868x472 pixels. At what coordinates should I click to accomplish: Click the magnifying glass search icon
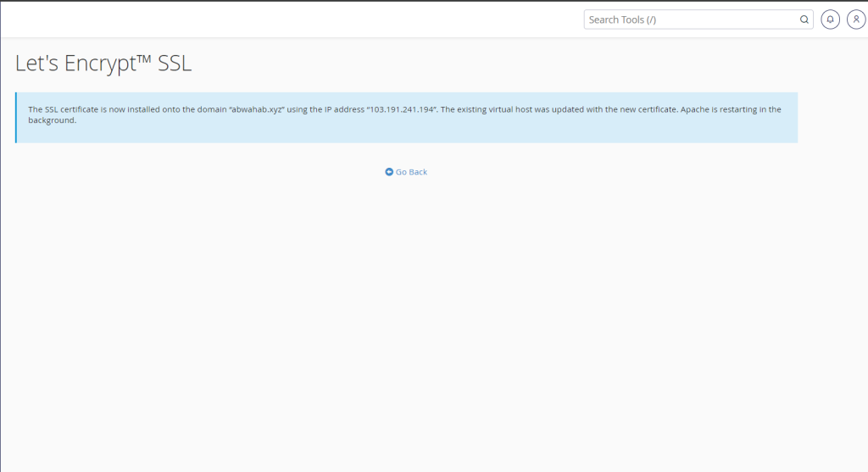tap(804, 19)
